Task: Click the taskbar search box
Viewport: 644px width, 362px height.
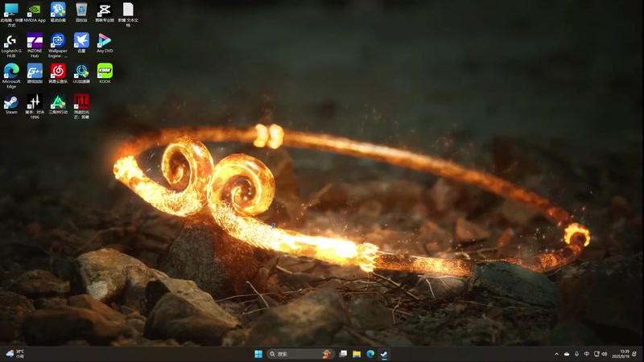Action: 299,354
